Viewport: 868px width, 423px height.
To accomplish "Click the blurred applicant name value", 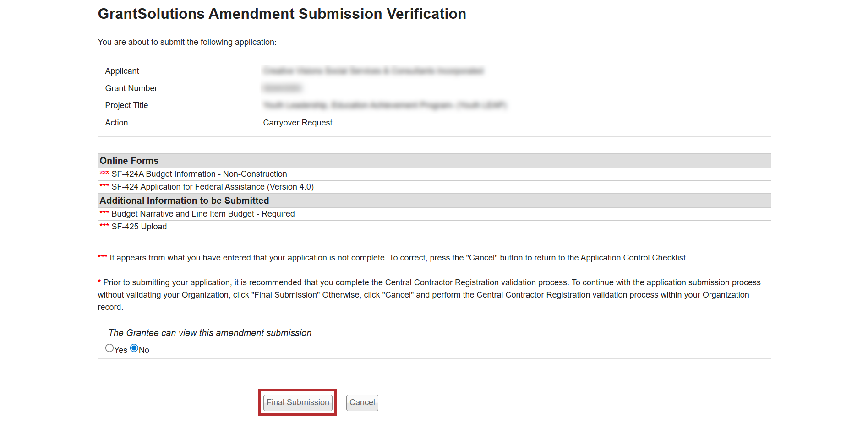I will coord(373,71).
